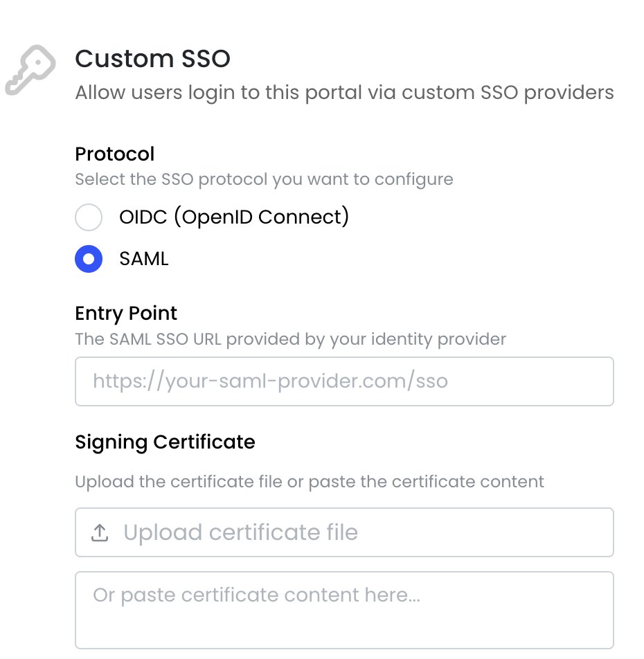Click the "SAML" option label text
The height and width of the screenshot is (659, 644).
144,259
